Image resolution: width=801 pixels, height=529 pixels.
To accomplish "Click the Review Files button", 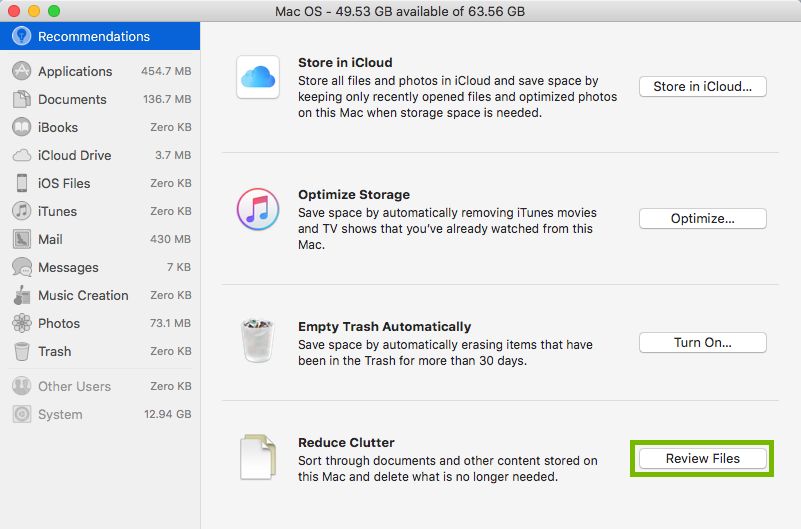I will tap(702, 459).
